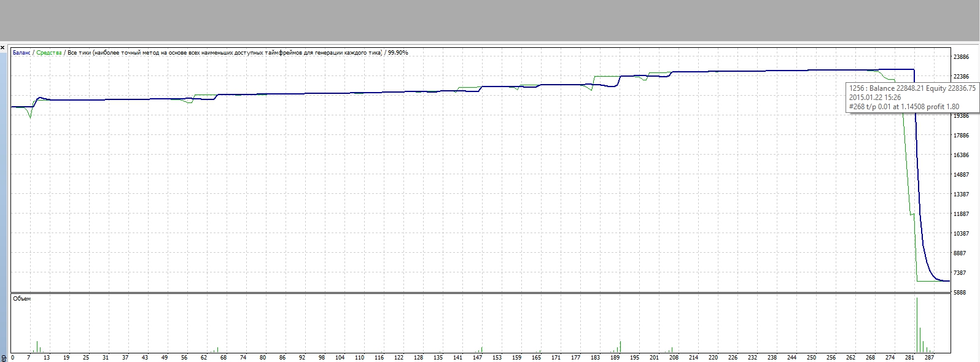
Task: Click trade number 226 on the horizontal axis
Action: click(x=733, y=358)
